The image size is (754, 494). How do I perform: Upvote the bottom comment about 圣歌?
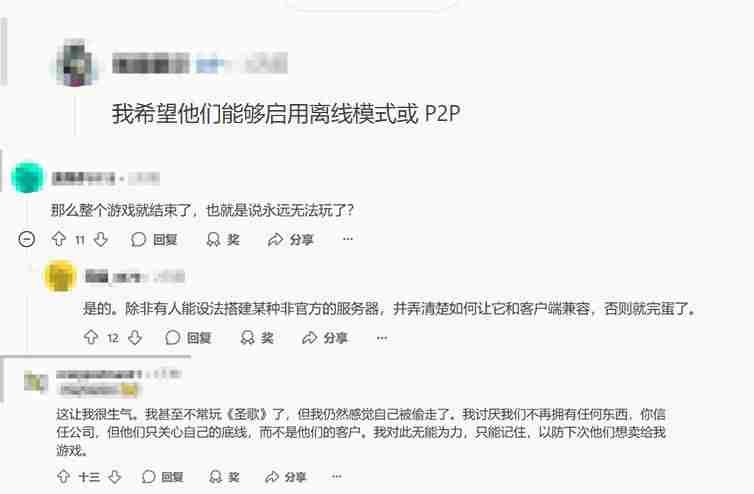tap(63, 477)
